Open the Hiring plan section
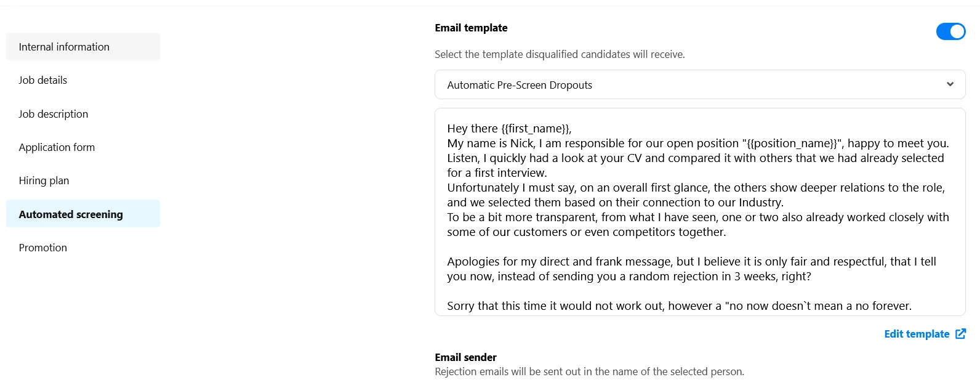Viewport: 980px width, 385px height. point(83,180)
